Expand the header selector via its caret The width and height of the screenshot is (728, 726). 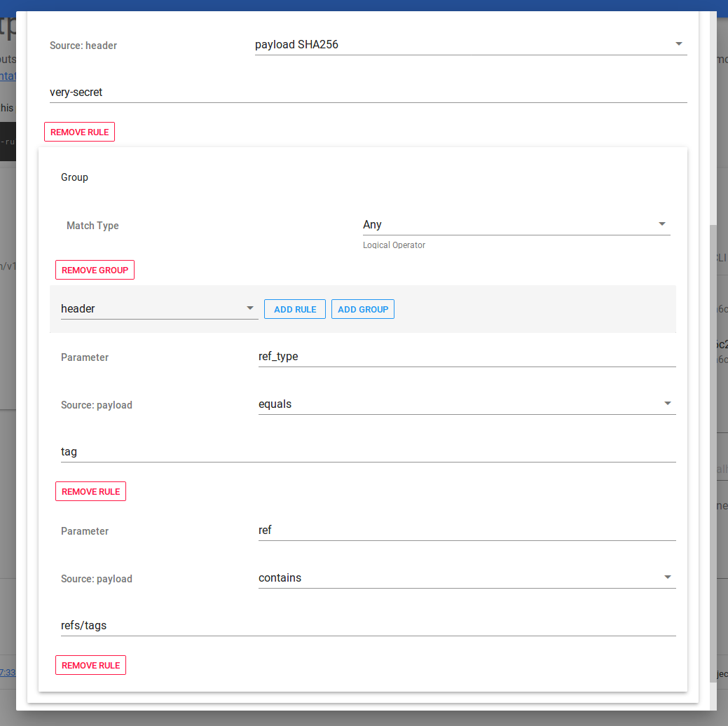(x=249, y=308)
